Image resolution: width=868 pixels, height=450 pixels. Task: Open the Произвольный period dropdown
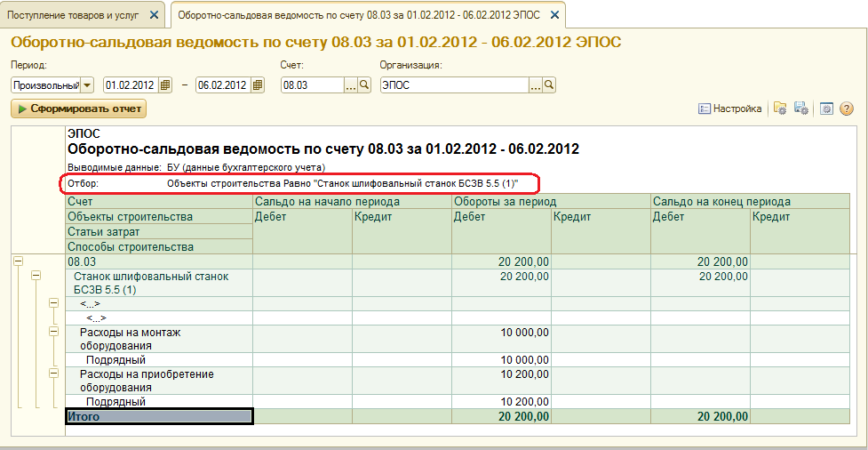tap(87, 85)
